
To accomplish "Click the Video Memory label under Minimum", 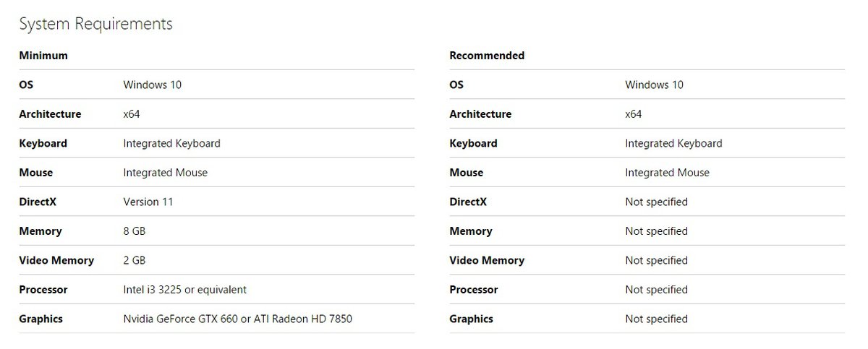I will [56, 260].
